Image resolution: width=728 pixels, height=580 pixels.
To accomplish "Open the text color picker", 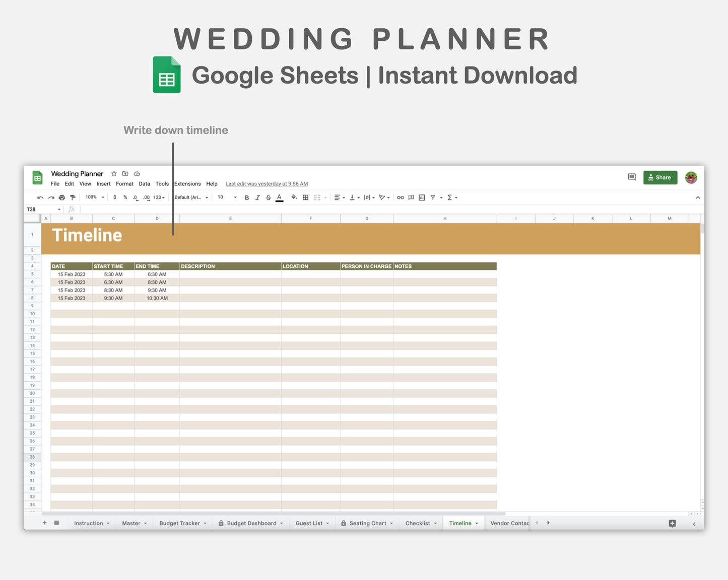I will tap(279, 197).
